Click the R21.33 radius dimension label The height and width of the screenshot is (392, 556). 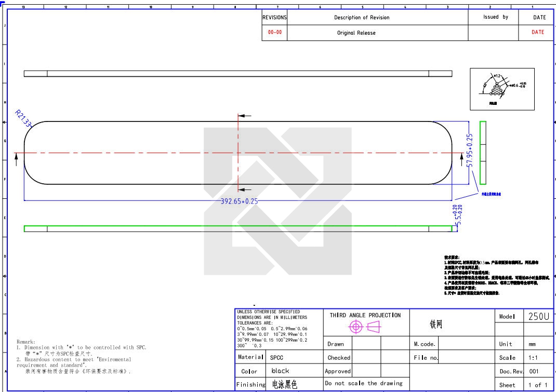[23, 118]
